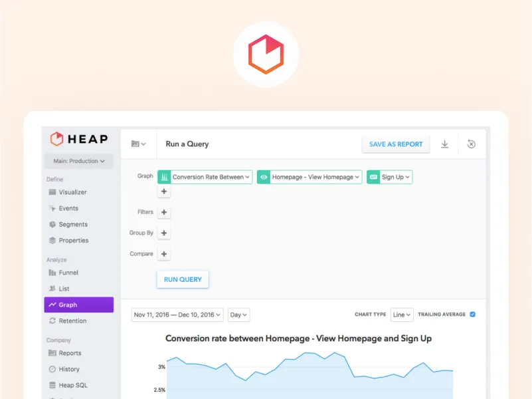Add a Group By with plus icon
Viewport: 532px width, 399px height.
(x=164, y=233)
